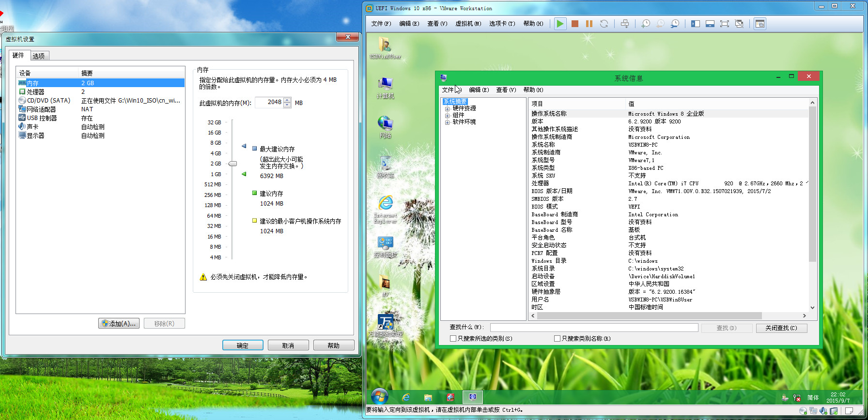Open the Internet Explorer desktop icon
Screen dimensions: 868x420
pos(385,210)
